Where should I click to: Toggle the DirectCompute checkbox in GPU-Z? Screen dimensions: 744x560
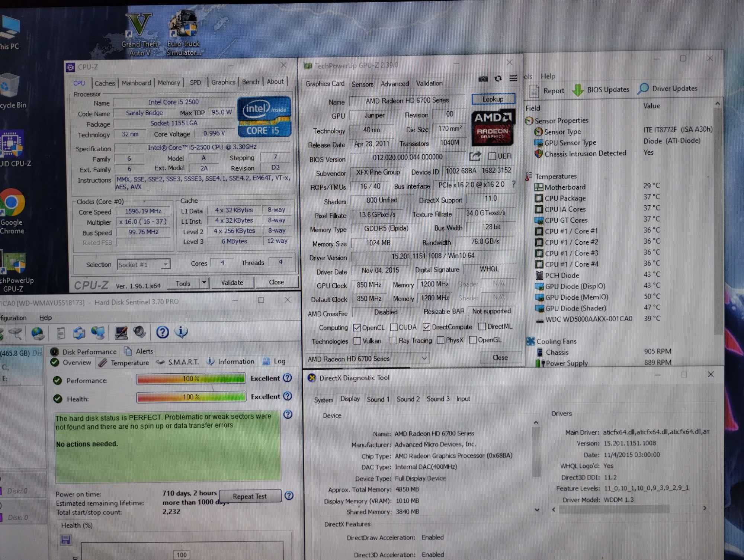pyautogui.click(x=427, y=327)
